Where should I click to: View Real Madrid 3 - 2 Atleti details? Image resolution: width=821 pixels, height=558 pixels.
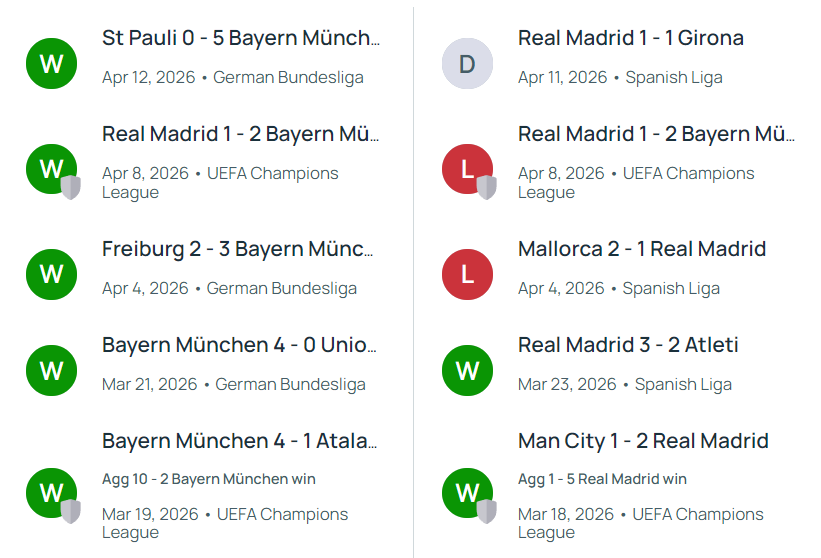[628, 345]
